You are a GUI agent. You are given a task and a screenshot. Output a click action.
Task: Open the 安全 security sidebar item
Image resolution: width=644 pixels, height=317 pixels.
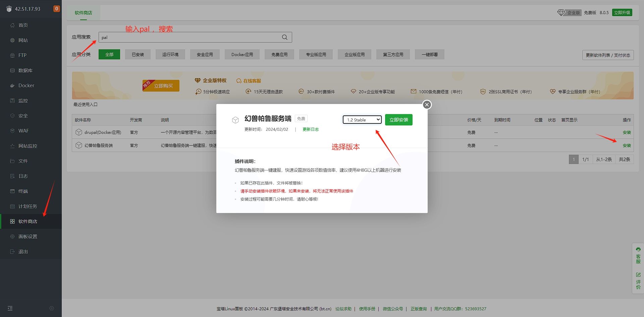[23, 116]
